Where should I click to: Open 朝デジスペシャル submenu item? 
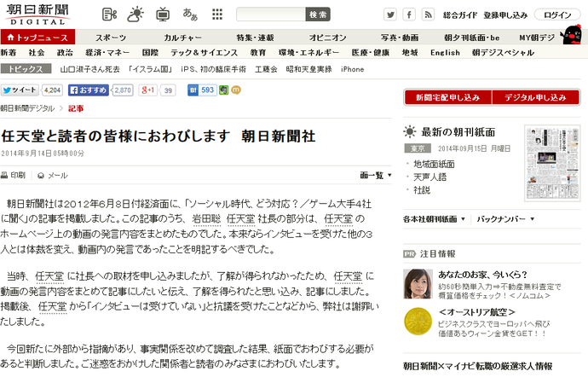[x=503, y=53]
